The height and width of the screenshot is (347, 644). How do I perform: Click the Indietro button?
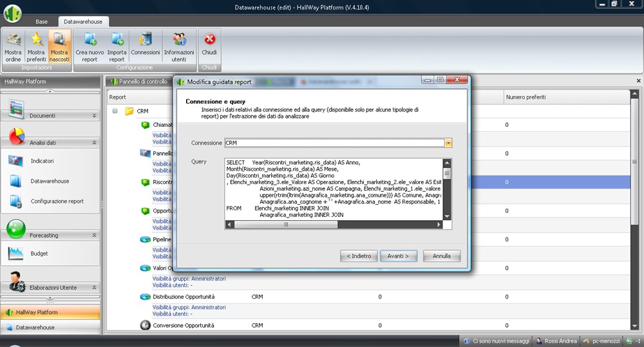[x=359, y=256]
